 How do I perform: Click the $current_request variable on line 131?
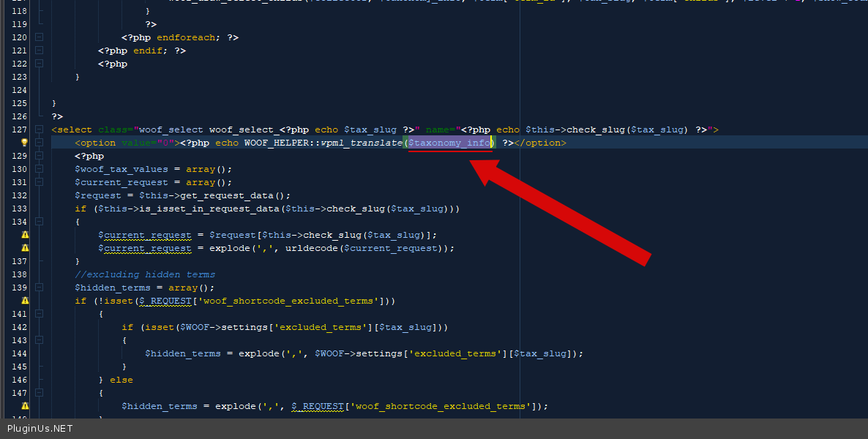(x=121, y=182)
